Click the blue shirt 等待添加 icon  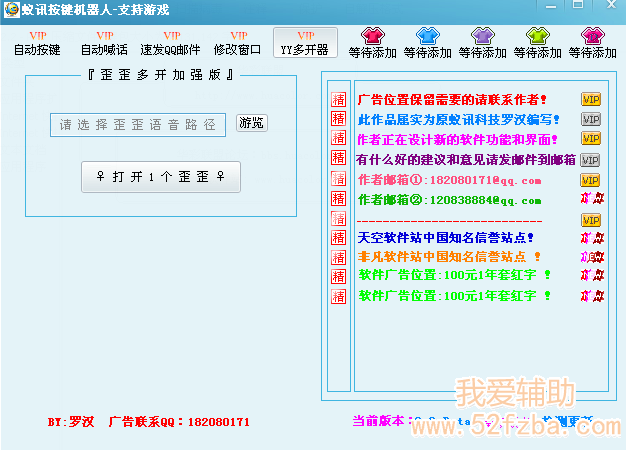click(428, 36)
